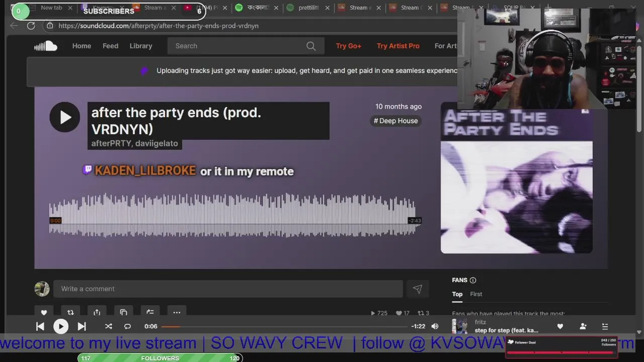The image size is (644, 362).
Task: Click the '10 months ago' timestamp
Action: pyautogui.click(x=398, y=107)
